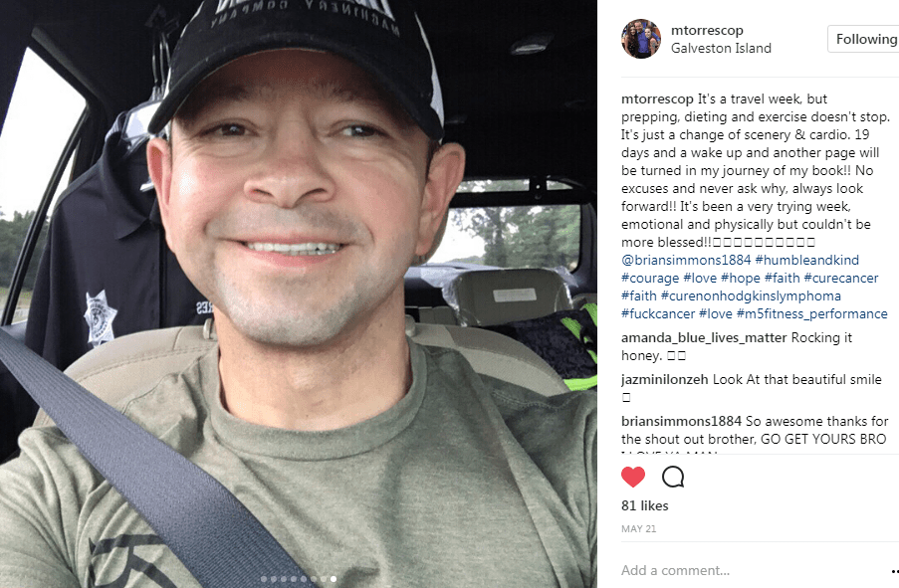
Task: Open the #curenonhodgkinslymphoma hashtag
Action: point(751,296)
